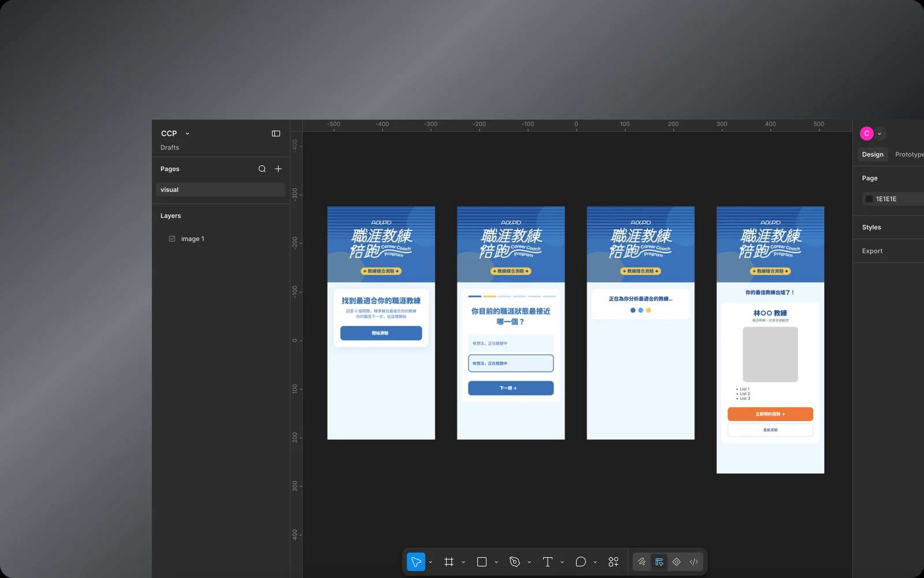Viewport: 924px width, 578px height.
Task: Open the pink user avatar C
Action: (x=867, y=134)
